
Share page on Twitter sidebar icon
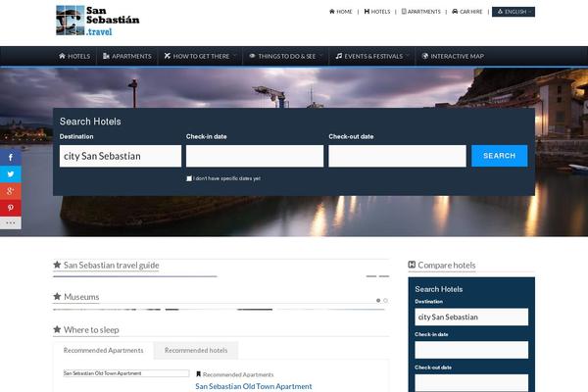coord(11,174)
